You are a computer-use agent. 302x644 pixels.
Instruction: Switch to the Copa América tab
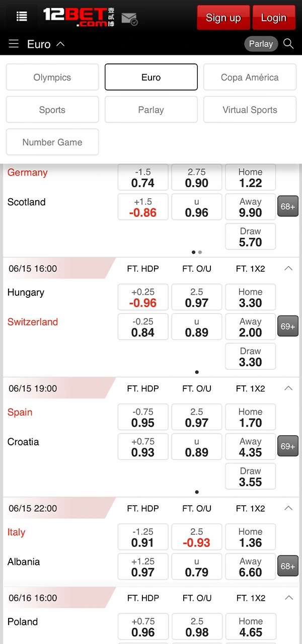click(x=250, y=77)
